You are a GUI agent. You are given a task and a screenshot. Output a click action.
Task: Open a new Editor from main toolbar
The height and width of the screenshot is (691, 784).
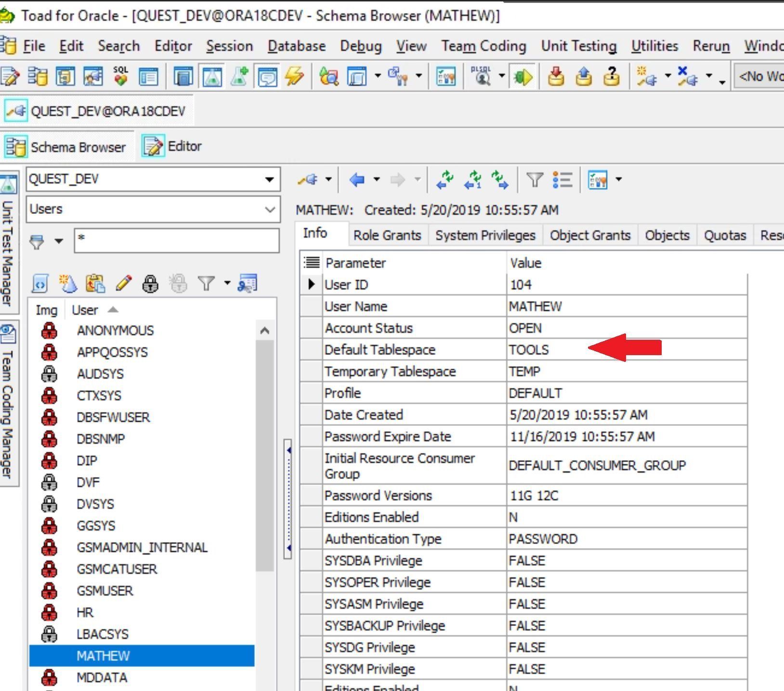point(10,76)
